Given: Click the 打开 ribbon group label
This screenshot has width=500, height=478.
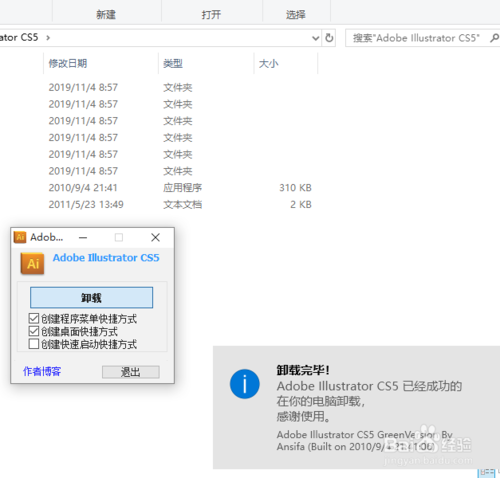Looking at the screenshot, I should (x=211, y=14).
